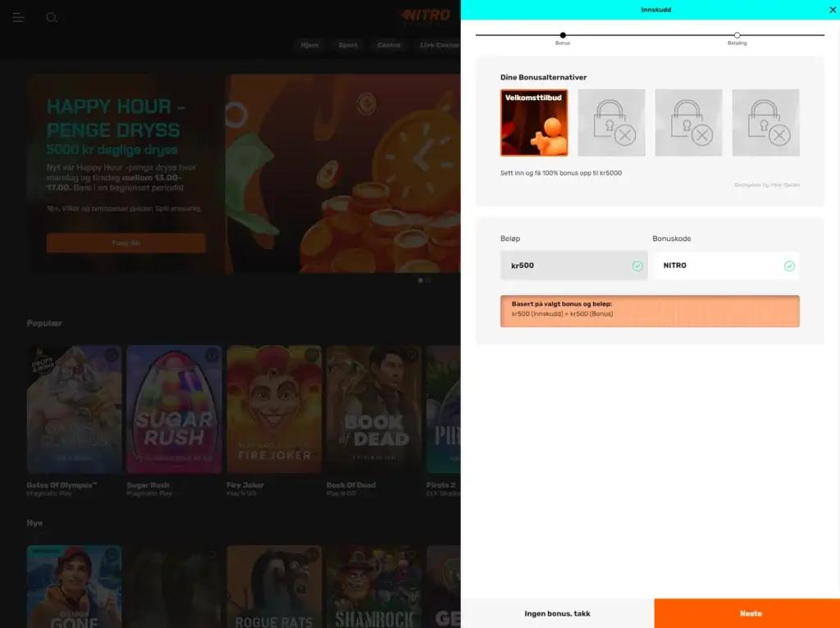Image resolution: width=840 pixels, height=628 pixels.
Task: Open the hamburger menu icon
Action: click(x=18, y=18)
